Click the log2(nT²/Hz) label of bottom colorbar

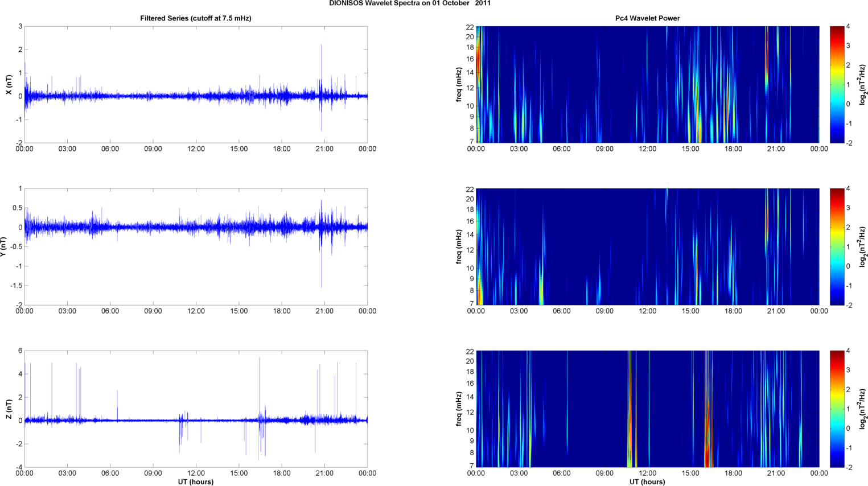pos(863,409)
